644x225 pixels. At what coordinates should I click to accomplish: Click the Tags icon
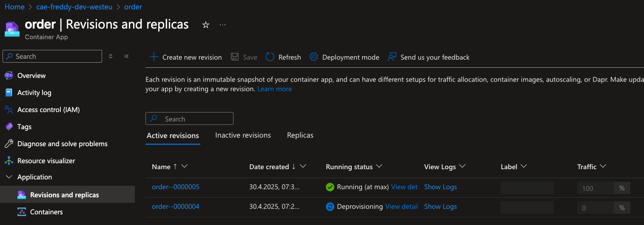tap(9, 127)
